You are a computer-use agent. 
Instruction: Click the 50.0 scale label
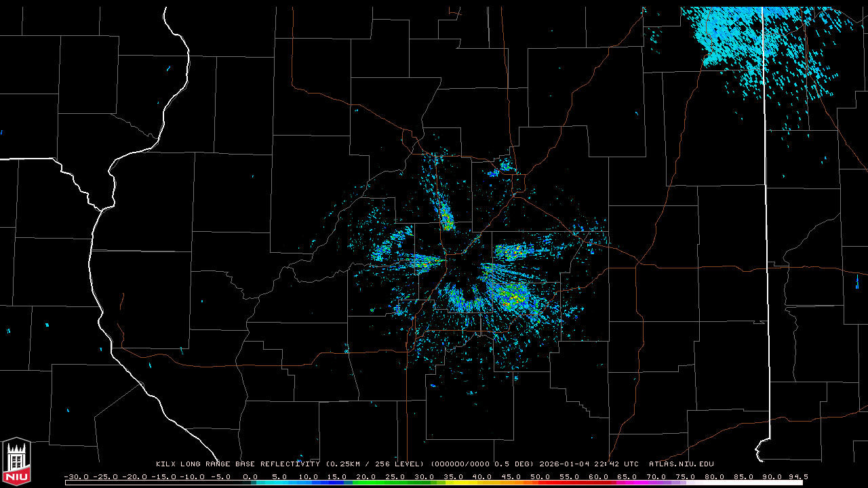540,476
